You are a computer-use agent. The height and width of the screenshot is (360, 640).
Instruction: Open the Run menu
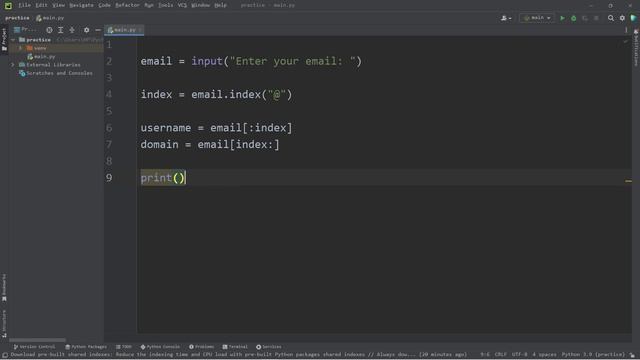[x=149, y=5]
